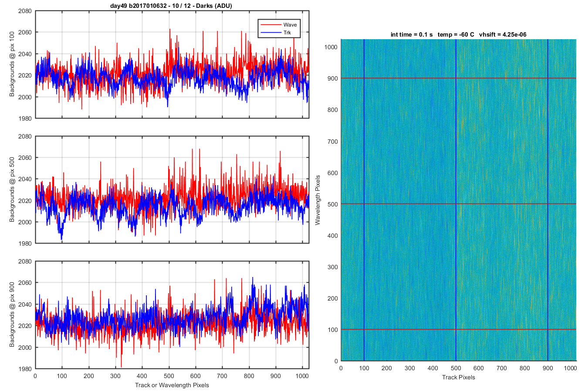Click the 'Track Pixels' heatmap x-axis label
Image resolution: width=588 pixels, height=392 pixels.
click(459, 377)
